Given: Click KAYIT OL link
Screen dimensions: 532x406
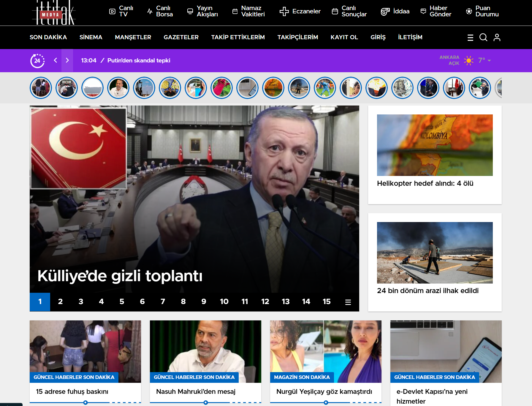Looking at the screenshot, I should (x=344, y=37).
